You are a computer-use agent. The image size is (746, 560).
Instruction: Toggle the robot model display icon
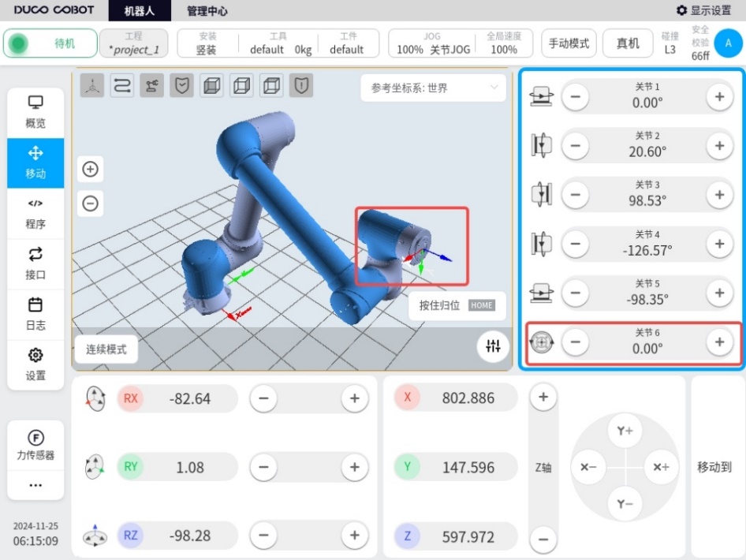(x=151, y=86)
